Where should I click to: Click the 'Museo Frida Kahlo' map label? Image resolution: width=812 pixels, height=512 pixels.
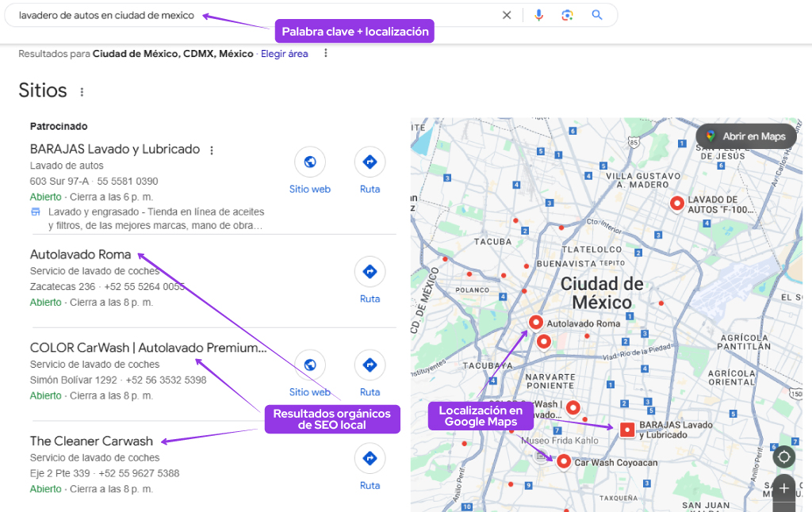click(560, 441)
